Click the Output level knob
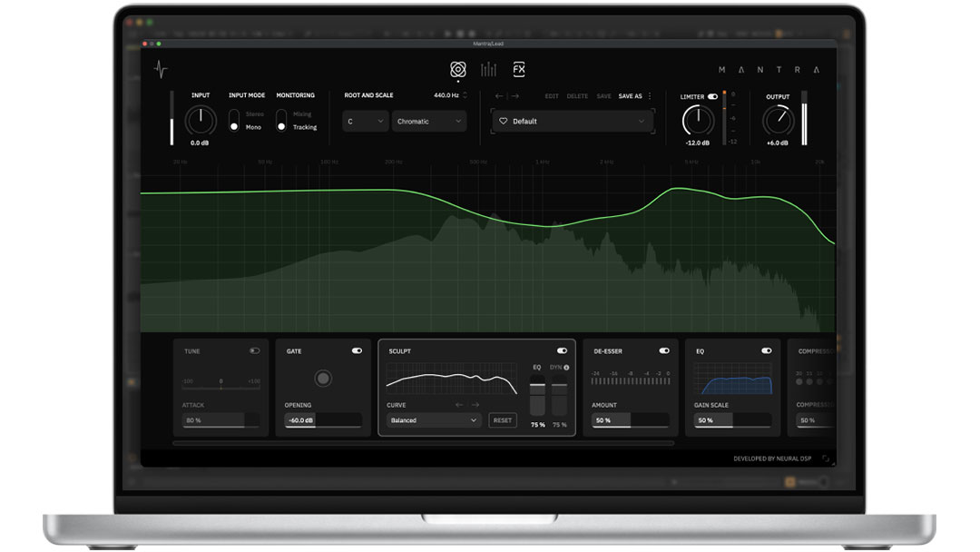Screen dimensions: 980x552 778,121
